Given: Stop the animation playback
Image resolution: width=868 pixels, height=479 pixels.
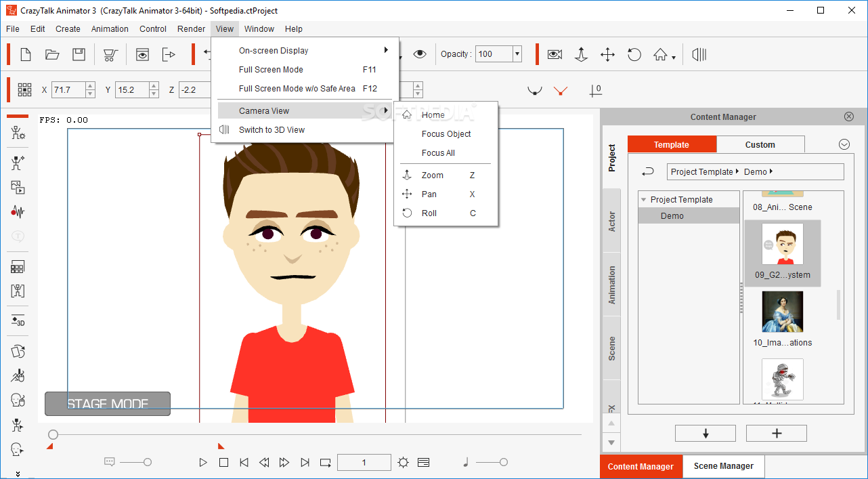Looking at the screenshot, I should (x=223, y=463).
